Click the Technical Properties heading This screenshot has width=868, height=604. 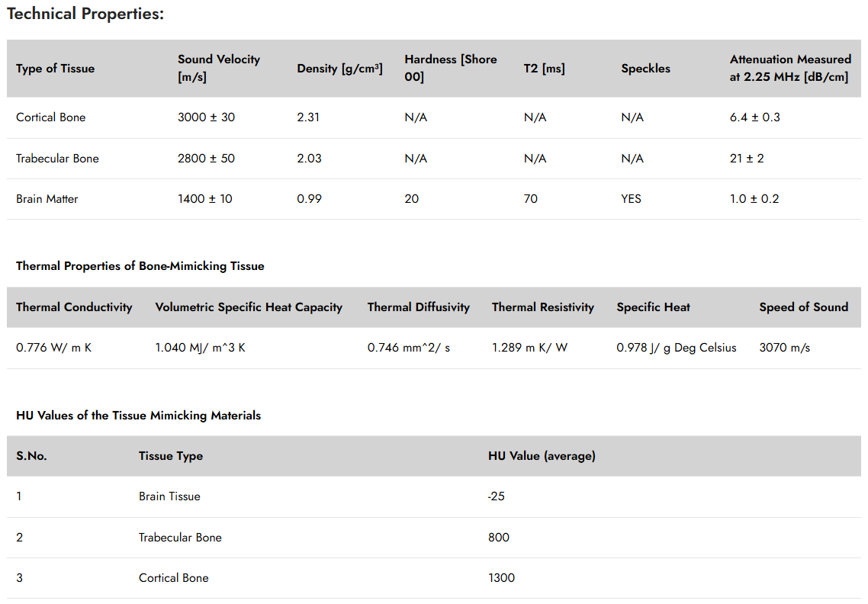pyautogui.click(x=85, y=13)
